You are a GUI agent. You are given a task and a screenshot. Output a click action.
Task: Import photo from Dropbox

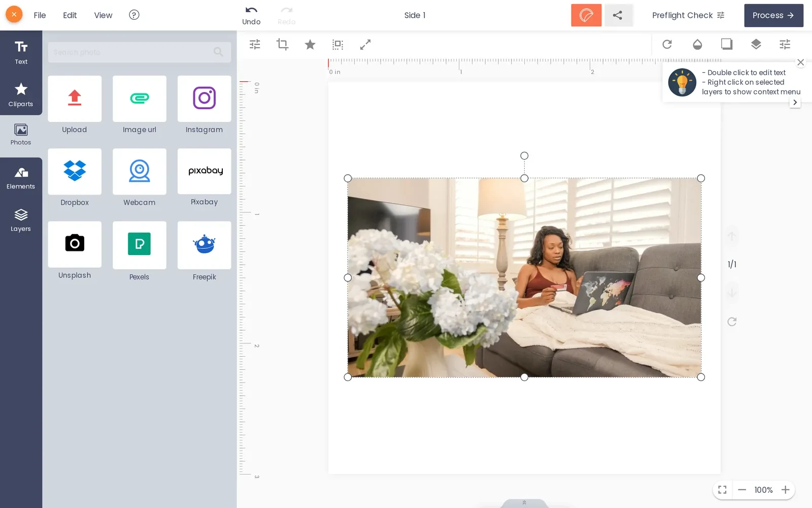(75, 171)
